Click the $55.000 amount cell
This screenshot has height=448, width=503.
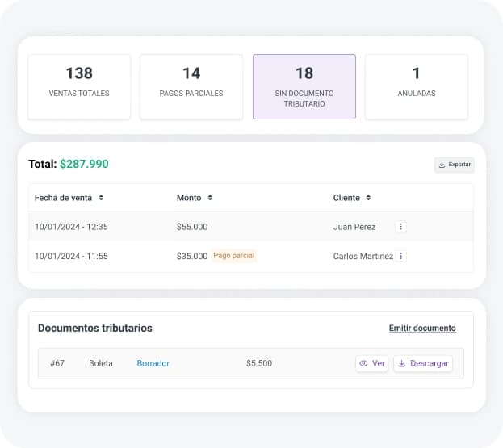pos(192,227)
